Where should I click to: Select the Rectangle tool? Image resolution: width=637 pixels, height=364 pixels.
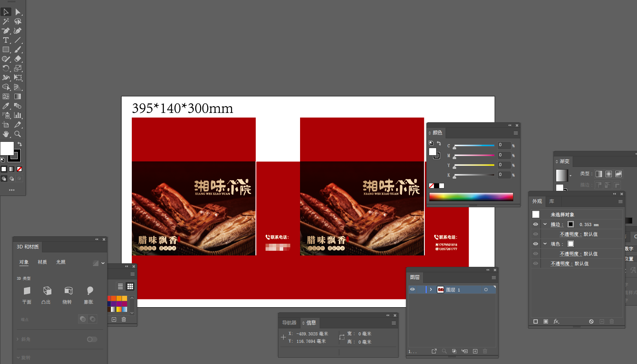coord(6,50)
